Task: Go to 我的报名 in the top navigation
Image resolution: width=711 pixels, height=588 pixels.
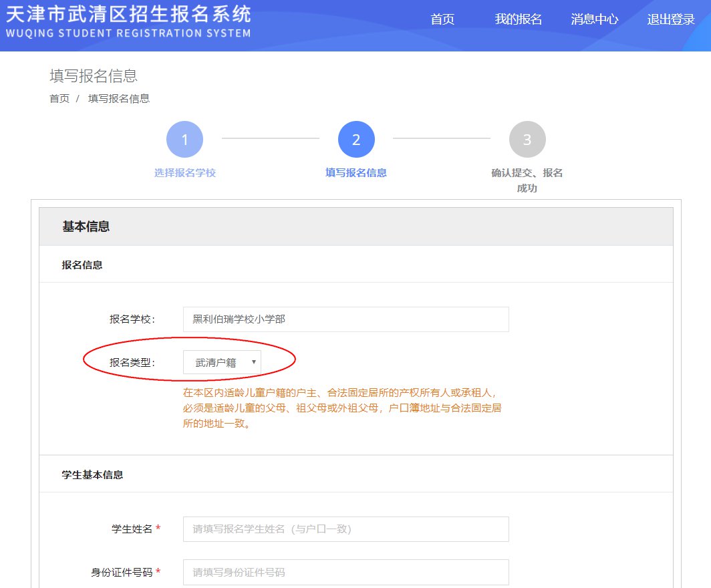Action: 518,19
